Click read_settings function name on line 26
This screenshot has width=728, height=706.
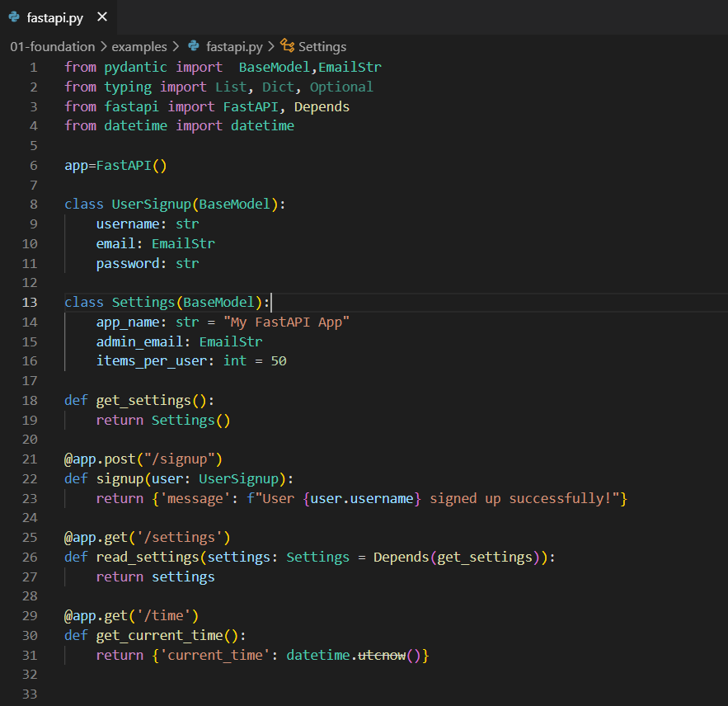(148, 558)
